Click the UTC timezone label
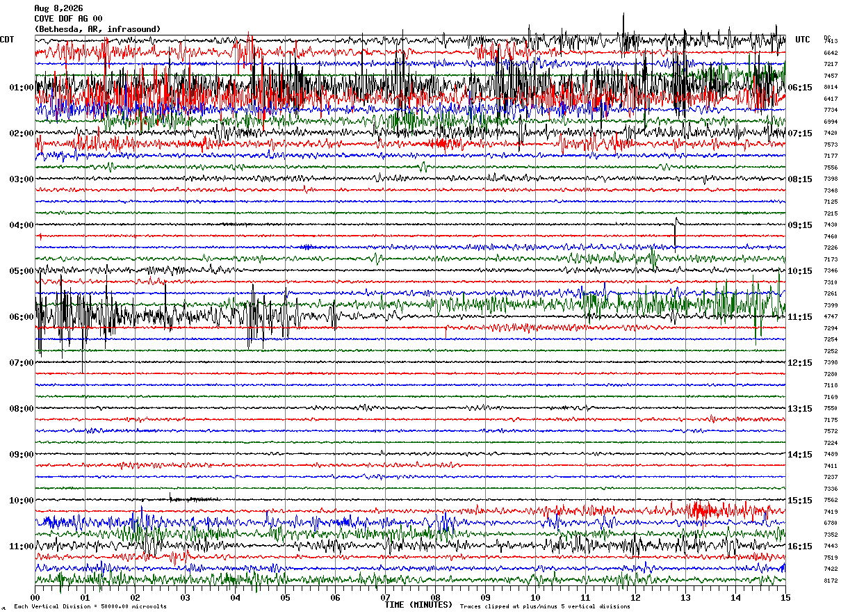The width and height of the screenshot is (841, 616). click(803, 40)
